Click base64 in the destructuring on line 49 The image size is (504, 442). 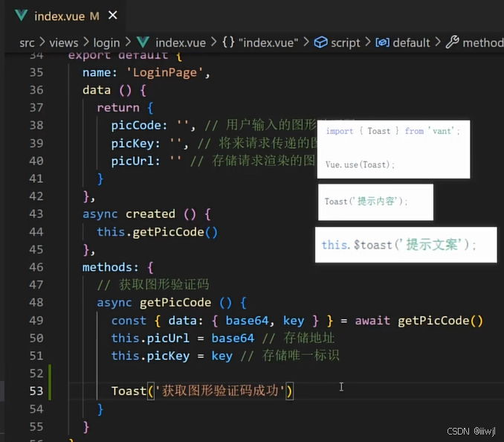pos(247,321)
